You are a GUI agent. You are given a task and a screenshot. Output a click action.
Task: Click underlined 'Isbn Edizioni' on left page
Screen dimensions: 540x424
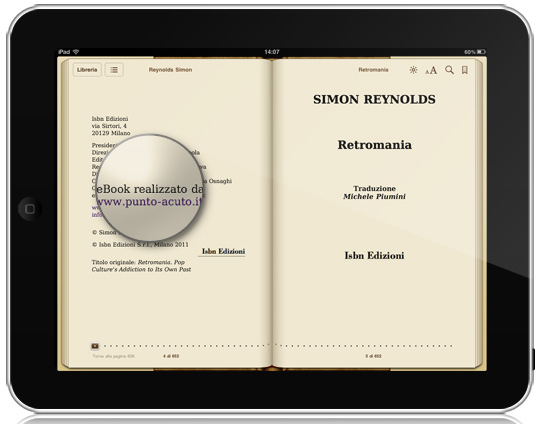[x=223, y=251]
